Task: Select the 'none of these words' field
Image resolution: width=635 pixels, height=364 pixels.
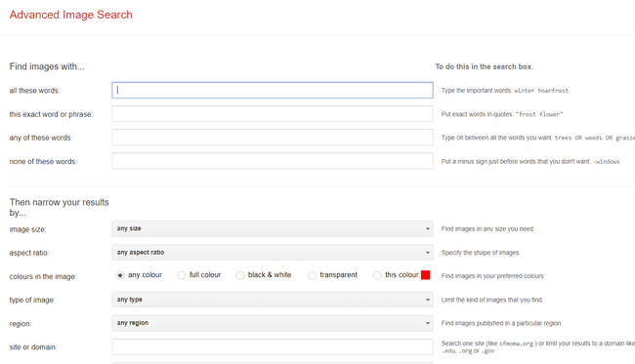Action: (273, 161)
